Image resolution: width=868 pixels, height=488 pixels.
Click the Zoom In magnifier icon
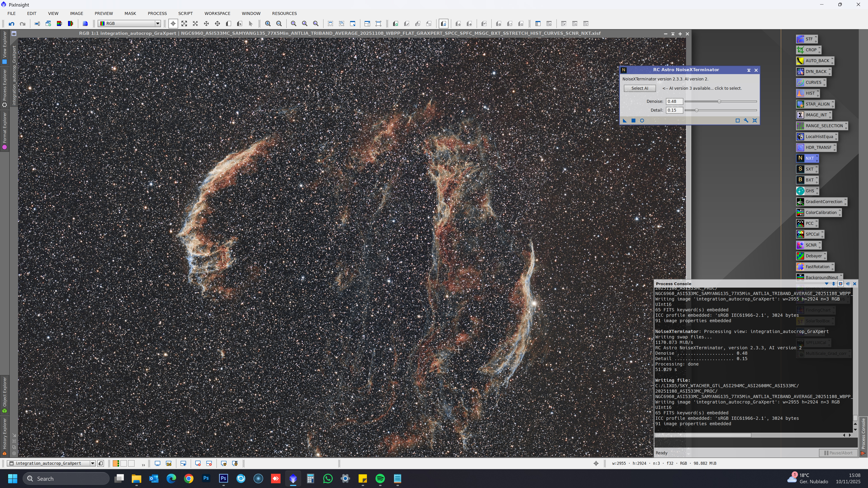coord(268,23)
